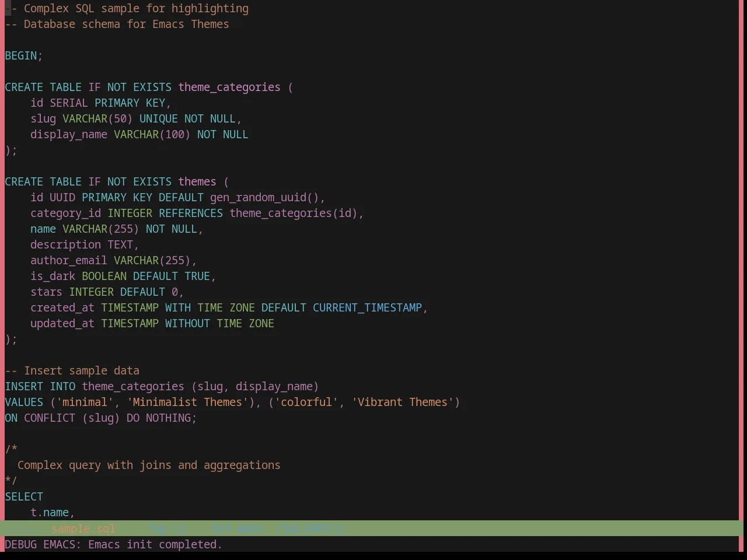Click the CONFLICT keyword
This screenshot has width=747, height=560.
50,418
